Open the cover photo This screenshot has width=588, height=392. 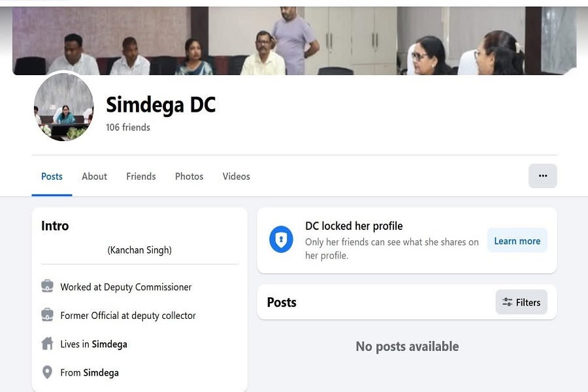294,41
